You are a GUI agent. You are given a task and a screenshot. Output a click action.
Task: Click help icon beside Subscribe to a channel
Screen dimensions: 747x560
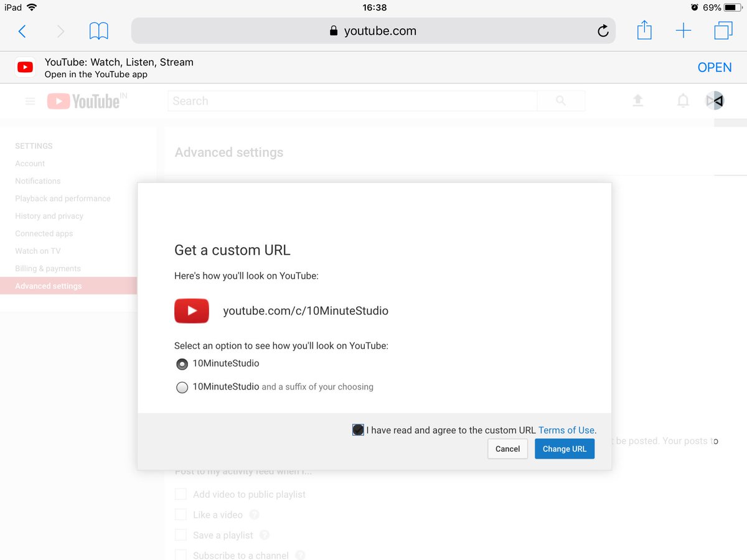click(x=300, y=555)
